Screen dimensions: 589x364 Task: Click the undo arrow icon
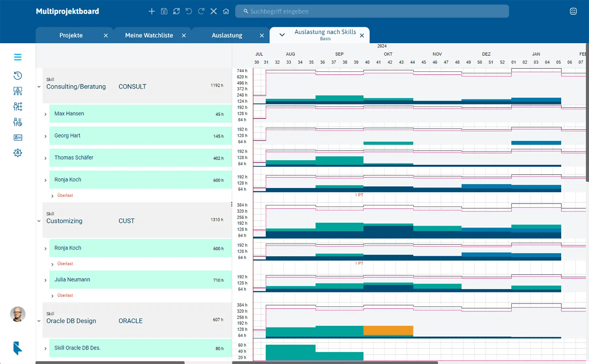(189, 11)
